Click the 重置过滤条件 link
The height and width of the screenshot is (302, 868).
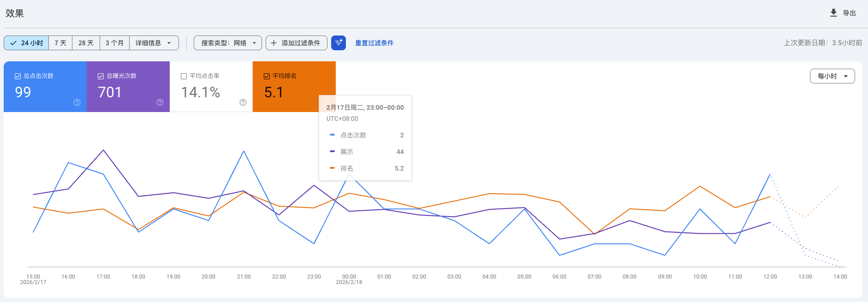tap(374, 43)
